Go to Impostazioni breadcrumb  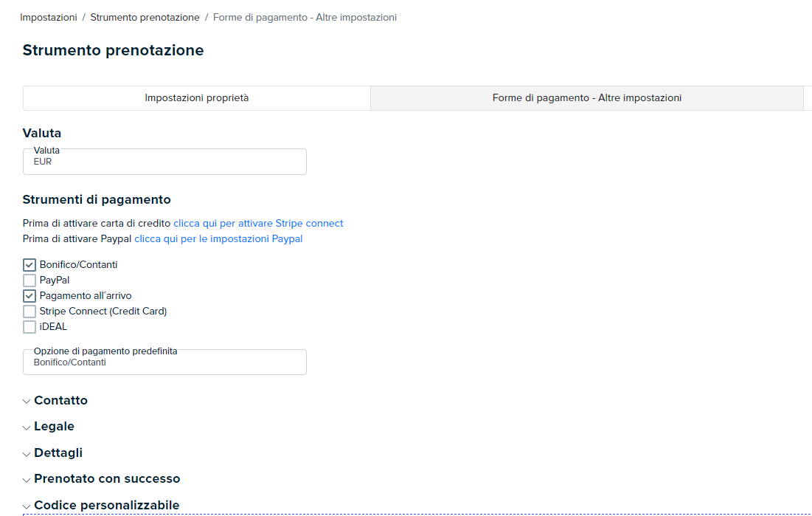pyautogui.click(x=49, y=18)
